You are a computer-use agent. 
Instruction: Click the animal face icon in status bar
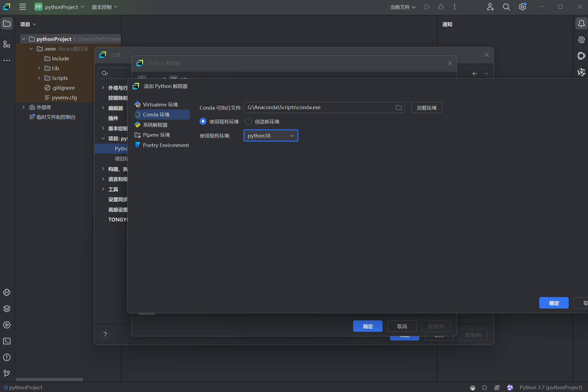point(473,387)
